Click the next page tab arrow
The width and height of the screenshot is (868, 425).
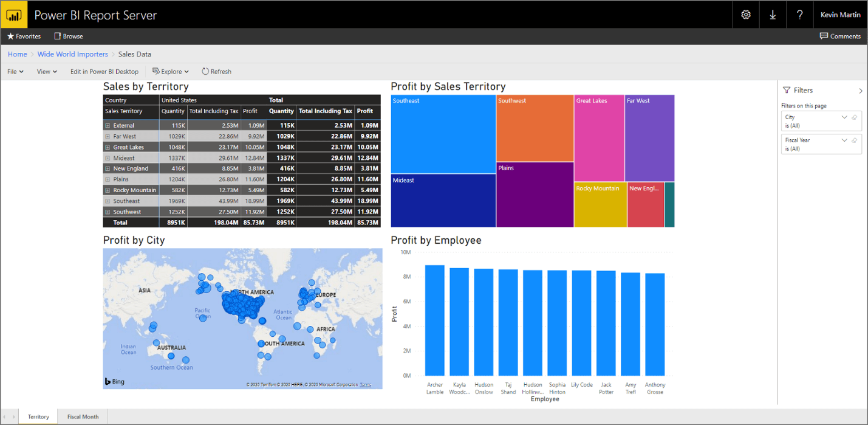click(14, 417)
